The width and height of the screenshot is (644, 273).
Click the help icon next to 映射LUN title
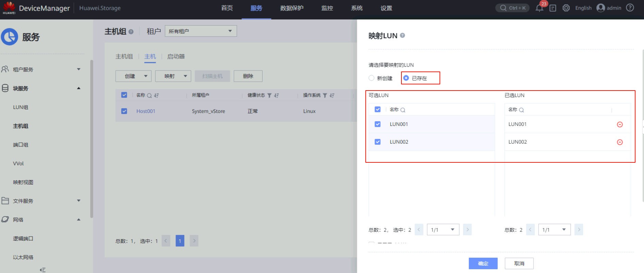pos(402,35)
